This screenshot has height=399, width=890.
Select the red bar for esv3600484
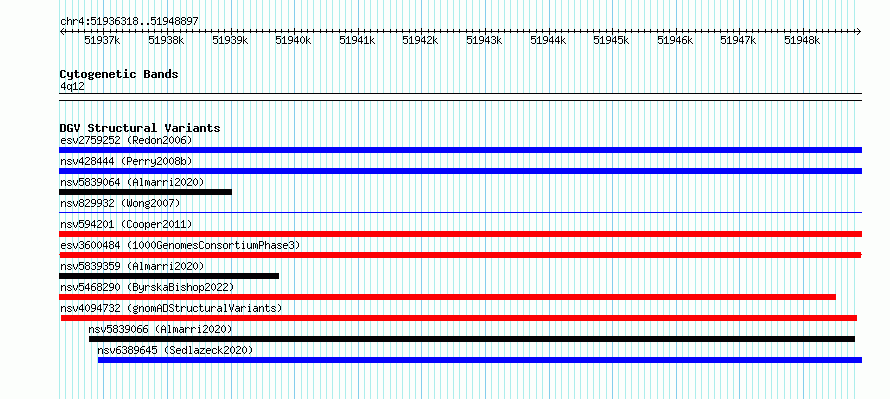click(x=460, y=255)
